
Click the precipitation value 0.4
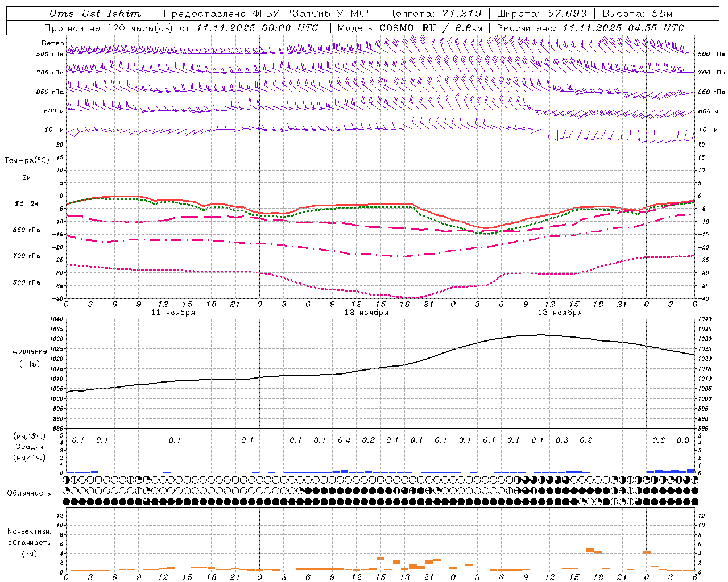[x=344, y=440]
